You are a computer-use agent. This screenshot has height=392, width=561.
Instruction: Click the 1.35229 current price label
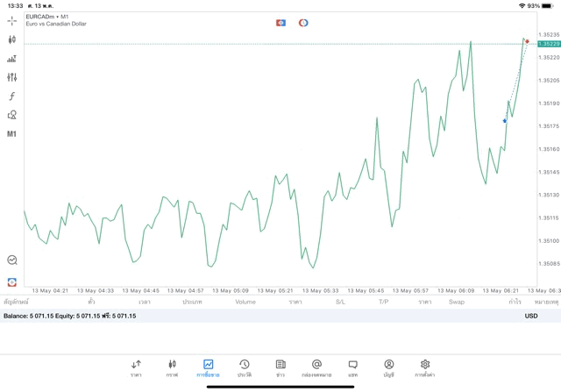(x=549, y=44)
